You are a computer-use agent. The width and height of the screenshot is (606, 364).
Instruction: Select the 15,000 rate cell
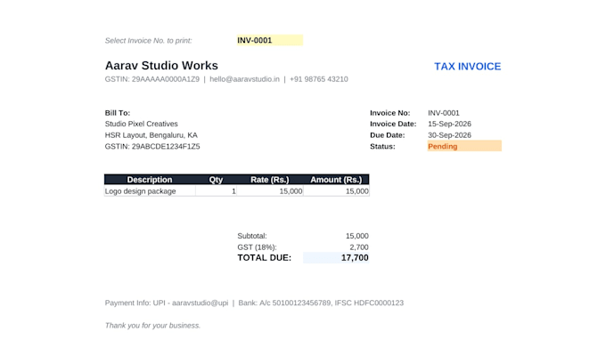[x=270, y=190]
